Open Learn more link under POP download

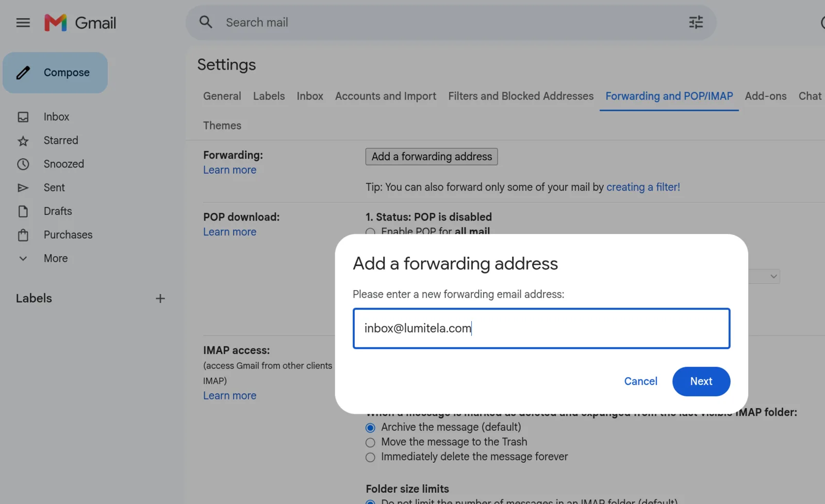(229, 232)
